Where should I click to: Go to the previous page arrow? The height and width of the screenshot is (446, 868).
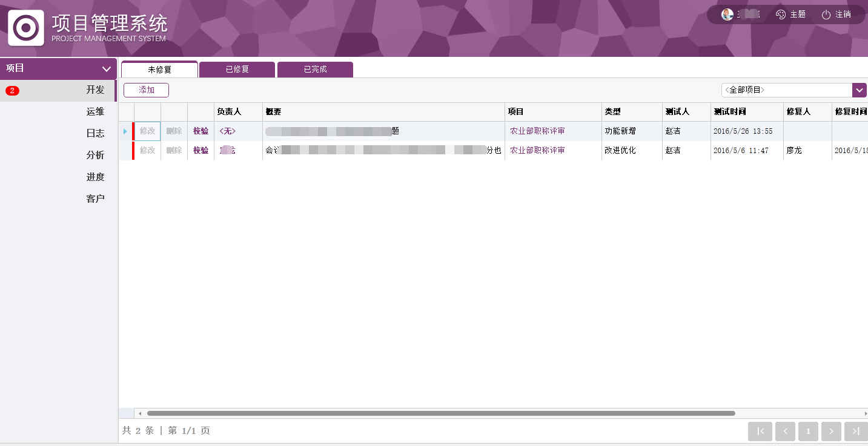784,431
